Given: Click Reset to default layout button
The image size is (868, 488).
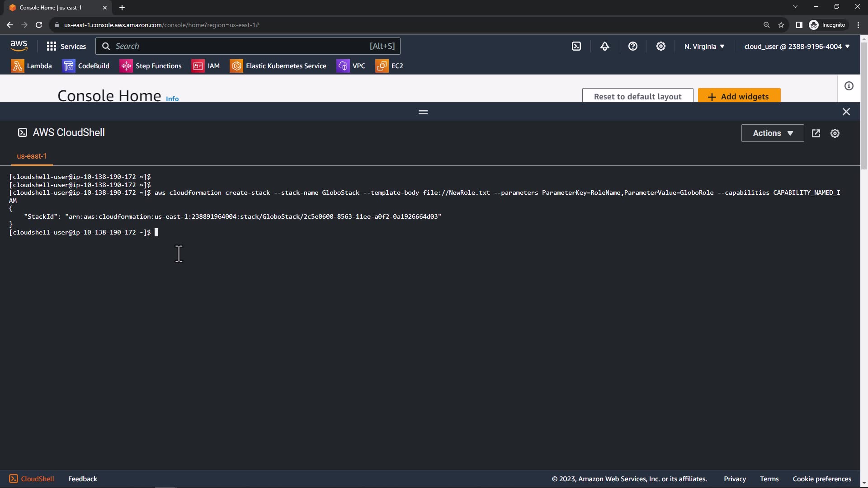Looking at the screenshot, I should [637, 96].
